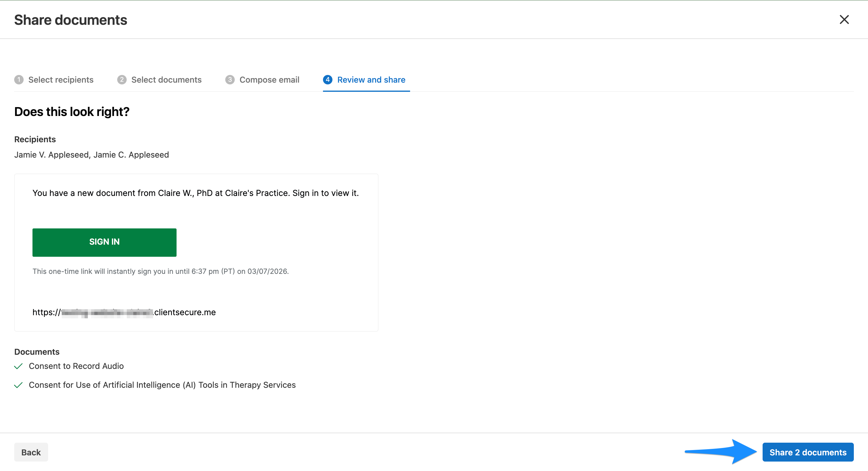Go to the Compose email step
Viewport: 868px width, 471px height.
pyautogui.click(x=262, y=80)
